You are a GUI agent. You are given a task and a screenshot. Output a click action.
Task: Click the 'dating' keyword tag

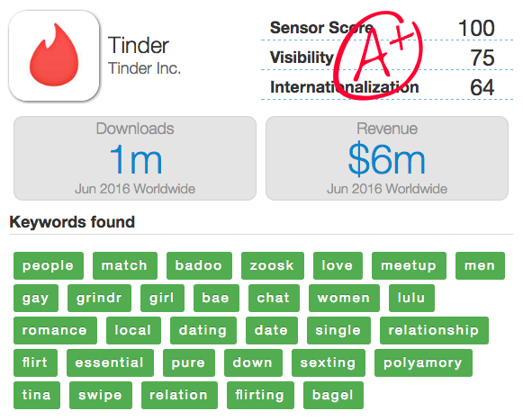pos(203,330)
